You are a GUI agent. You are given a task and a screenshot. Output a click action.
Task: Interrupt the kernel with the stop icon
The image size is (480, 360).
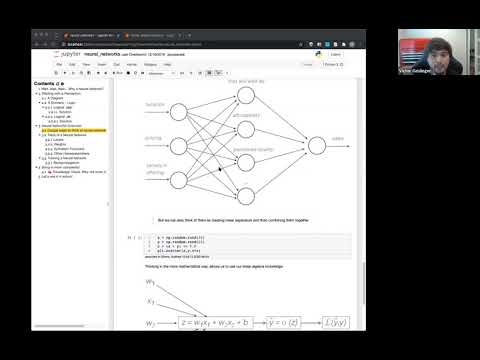tap(128, 73)
